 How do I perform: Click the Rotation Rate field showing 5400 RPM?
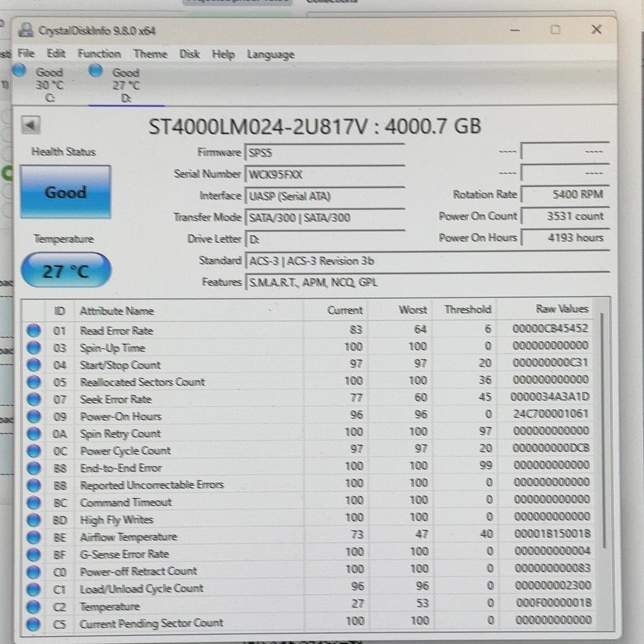coord(565,194)
